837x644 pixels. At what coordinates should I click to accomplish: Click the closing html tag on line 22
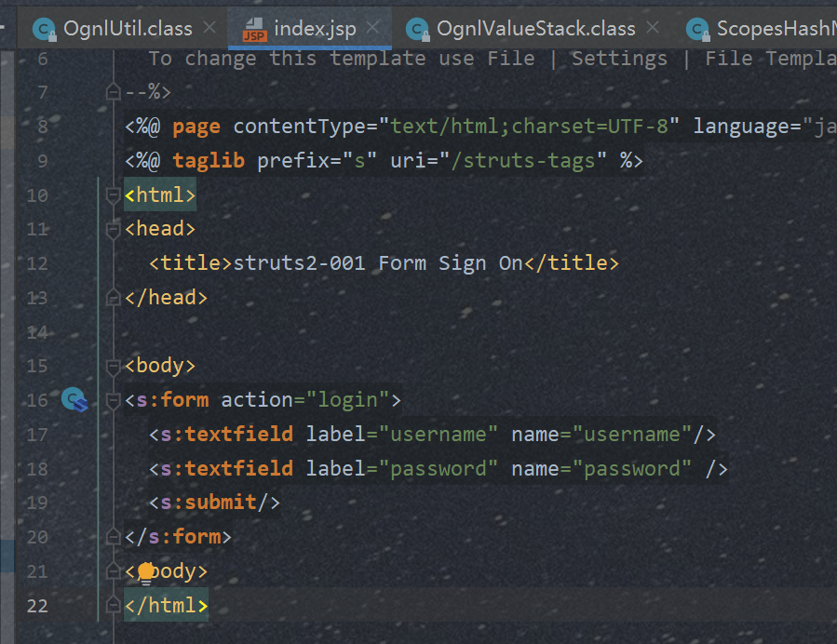coord(166,606)
